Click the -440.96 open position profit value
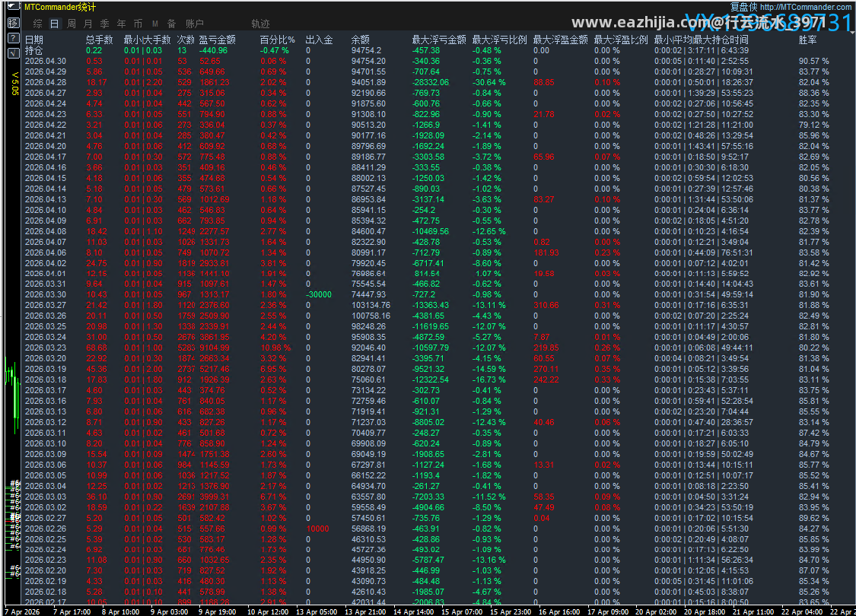The image size is (856, 616). 214,50
